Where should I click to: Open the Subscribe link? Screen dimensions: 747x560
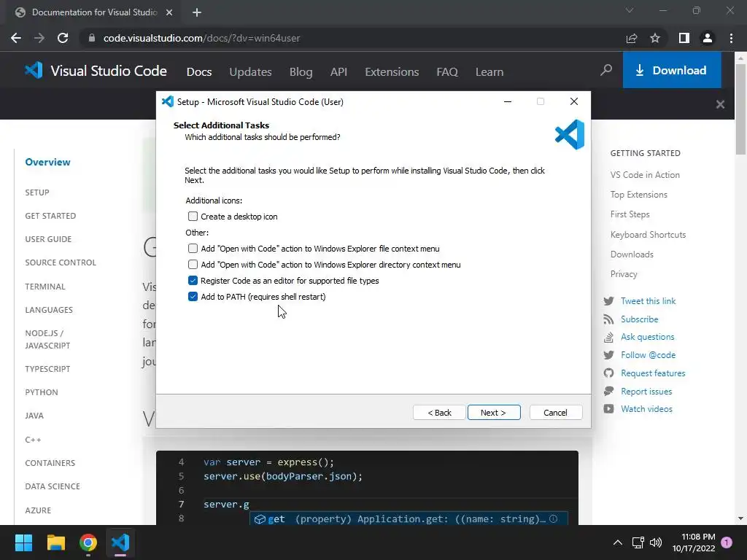[639, 319]
